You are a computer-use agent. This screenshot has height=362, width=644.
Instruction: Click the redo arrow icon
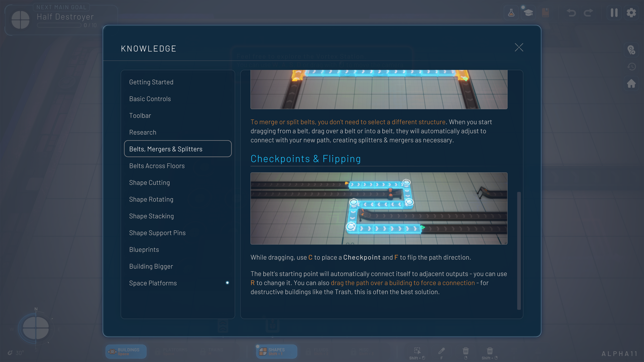[588, 13]
